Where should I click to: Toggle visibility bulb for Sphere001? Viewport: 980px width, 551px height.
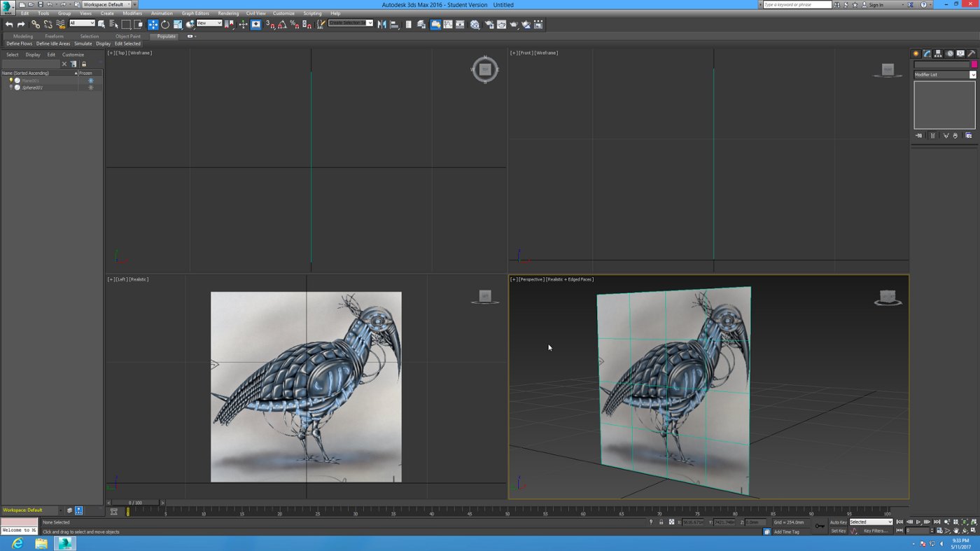tap(11, 88)
